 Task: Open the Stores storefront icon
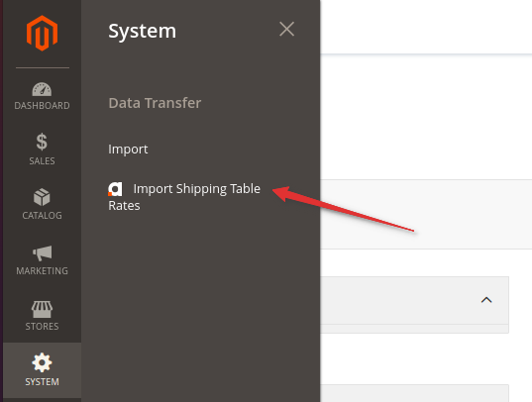coord(42,309)
